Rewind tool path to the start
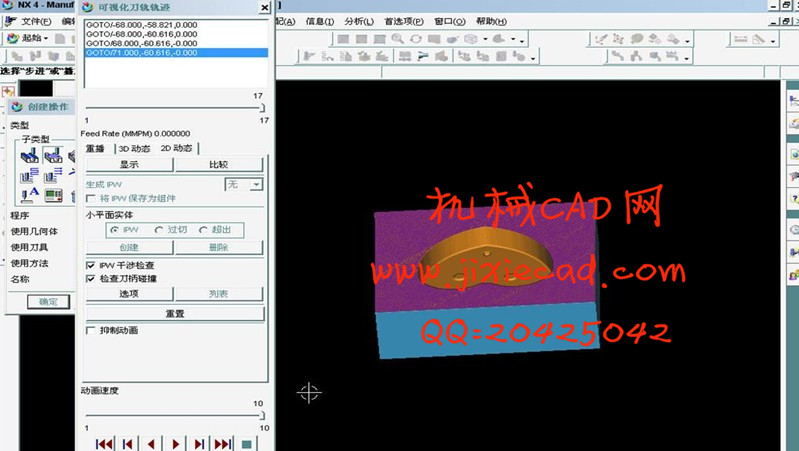The height and width of the screenshot is (451, 799). click(x=104, y=444)
